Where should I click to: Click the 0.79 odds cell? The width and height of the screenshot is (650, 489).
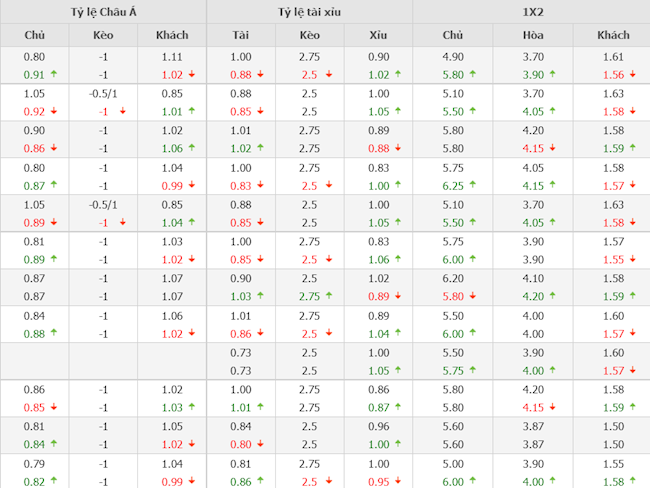tap(33, 464)
